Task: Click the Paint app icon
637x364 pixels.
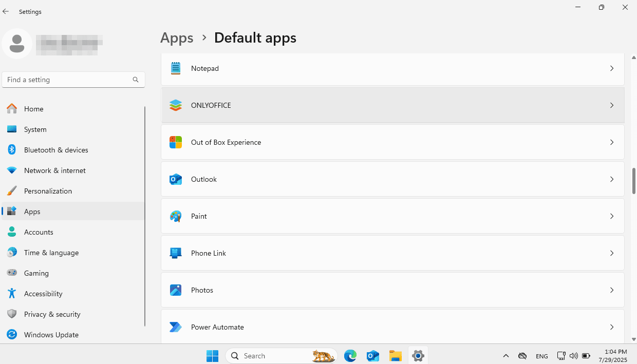Action: point(176,216)
